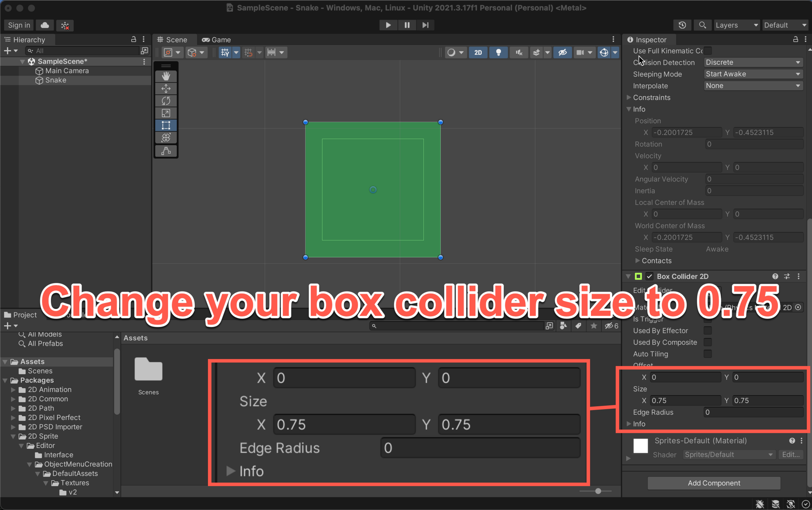Image resolution: width=812 pixels, height=510 pixels.
Task: Switch to the Game tab
Action: (217, 40)
